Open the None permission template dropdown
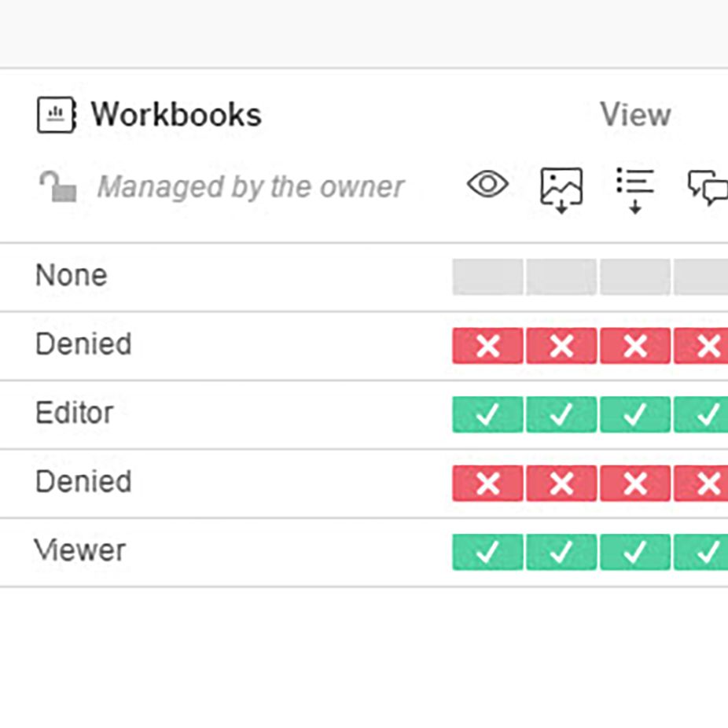 (72, 276)
